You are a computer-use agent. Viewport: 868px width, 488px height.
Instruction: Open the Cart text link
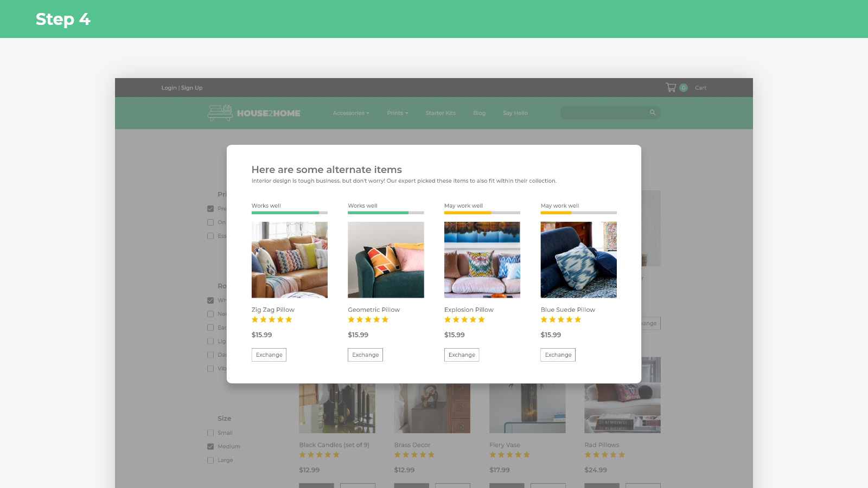pos(700,88)
